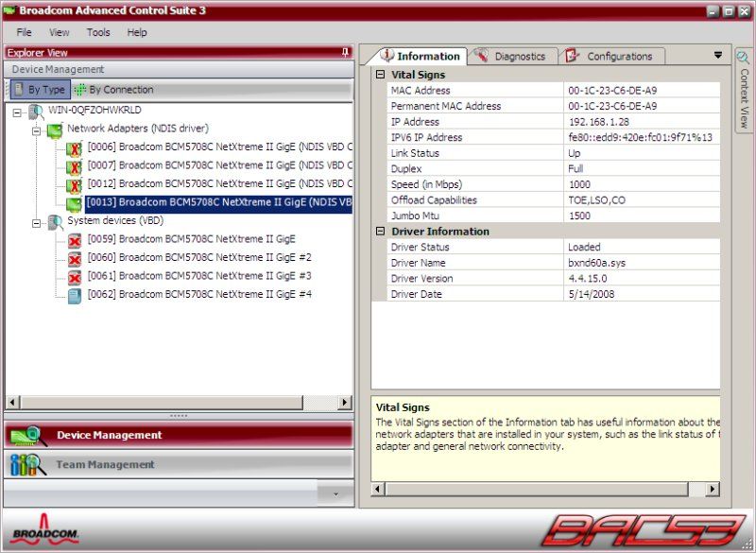756x553 pixels.
Task: Switch to the Diagnostics tab
Action: pyautogui.click(x=512, y=57)
